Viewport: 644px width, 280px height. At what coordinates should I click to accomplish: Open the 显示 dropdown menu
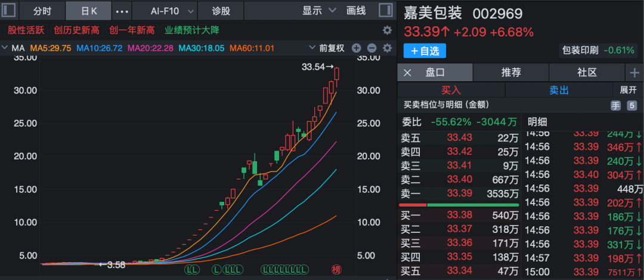319,11
